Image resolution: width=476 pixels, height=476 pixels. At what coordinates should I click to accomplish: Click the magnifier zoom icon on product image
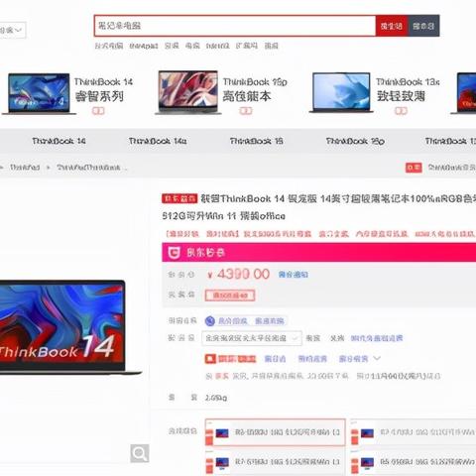point(140,453)
